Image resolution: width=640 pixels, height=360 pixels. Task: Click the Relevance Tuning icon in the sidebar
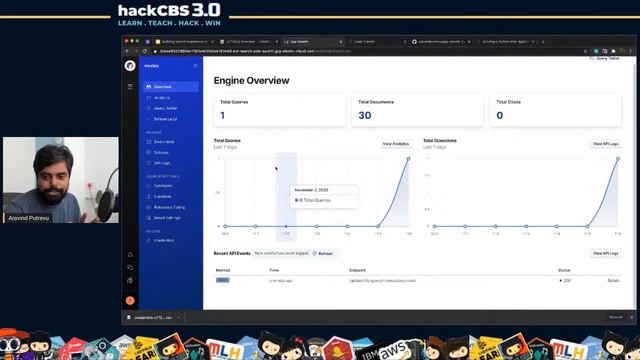click(x=149, y=207)
